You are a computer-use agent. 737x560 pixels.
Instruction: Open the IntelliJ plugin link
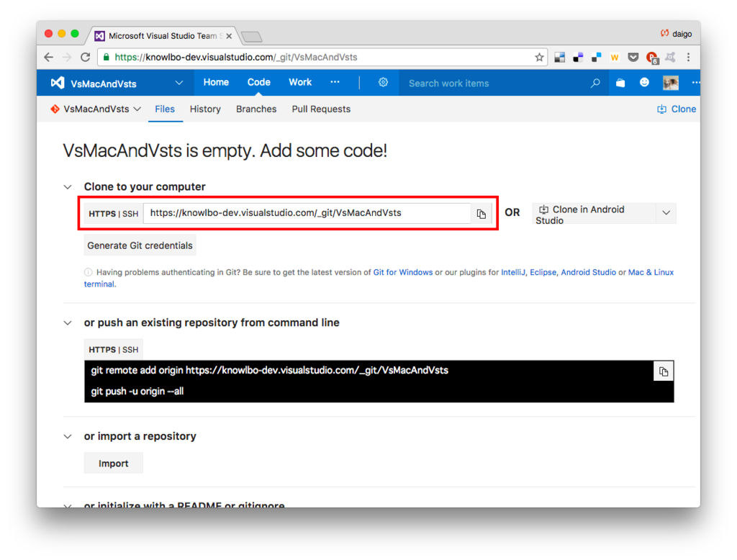click(512, 272)
